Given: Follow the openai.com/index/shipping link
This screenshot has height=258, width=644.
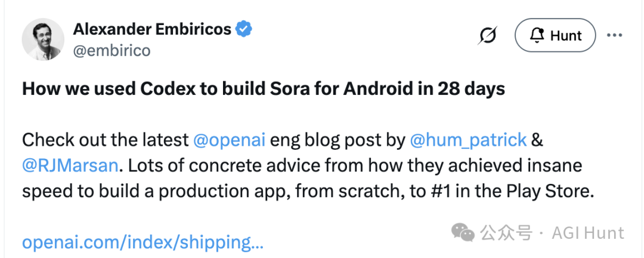Looking at the screenshot, I should (143, 242).
